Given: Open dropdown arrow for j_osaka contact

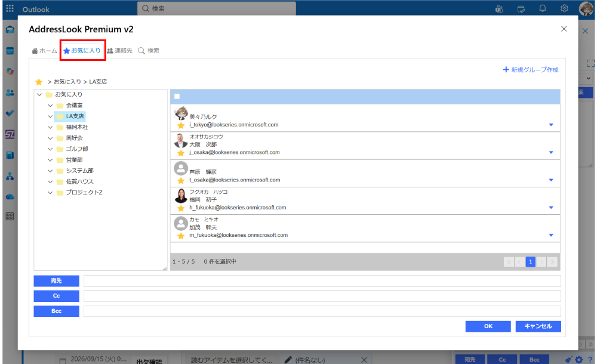Looking at the screenshot, I should (x=551, y=152).
